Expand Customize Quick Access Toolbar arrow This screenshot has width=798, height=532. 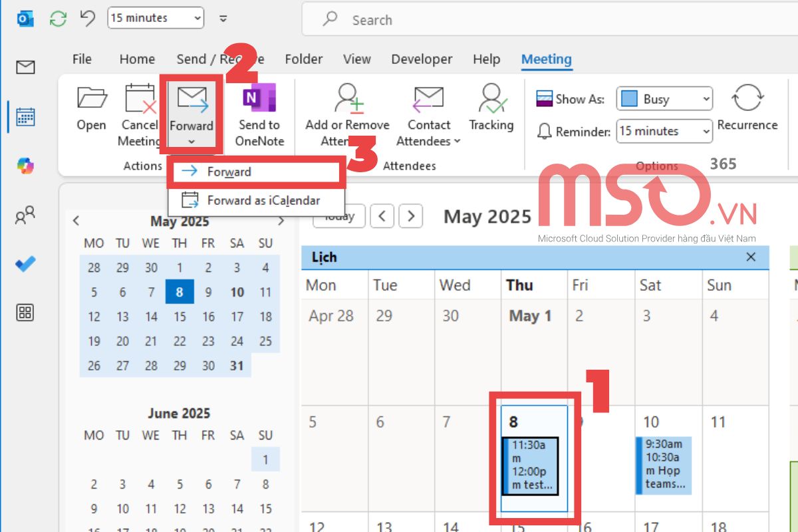point(223,19)
